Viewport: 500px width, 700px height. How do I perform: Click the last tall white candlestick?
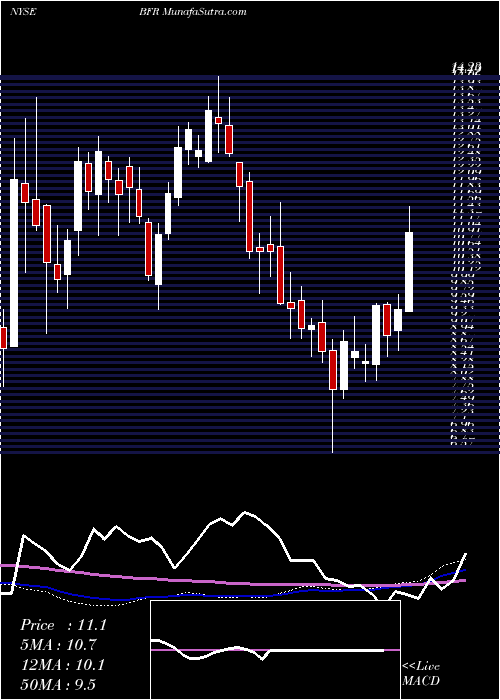[x=409, y=272]
